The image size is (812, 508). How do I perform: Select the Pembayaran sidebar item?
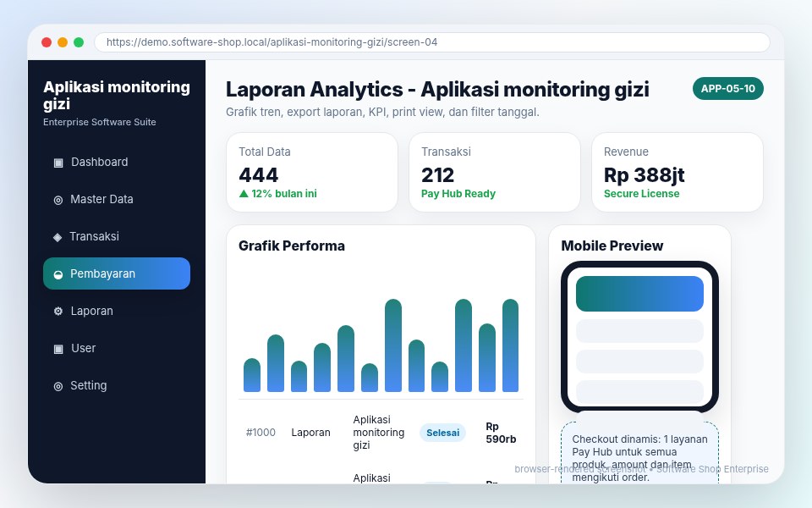[117, 273]
